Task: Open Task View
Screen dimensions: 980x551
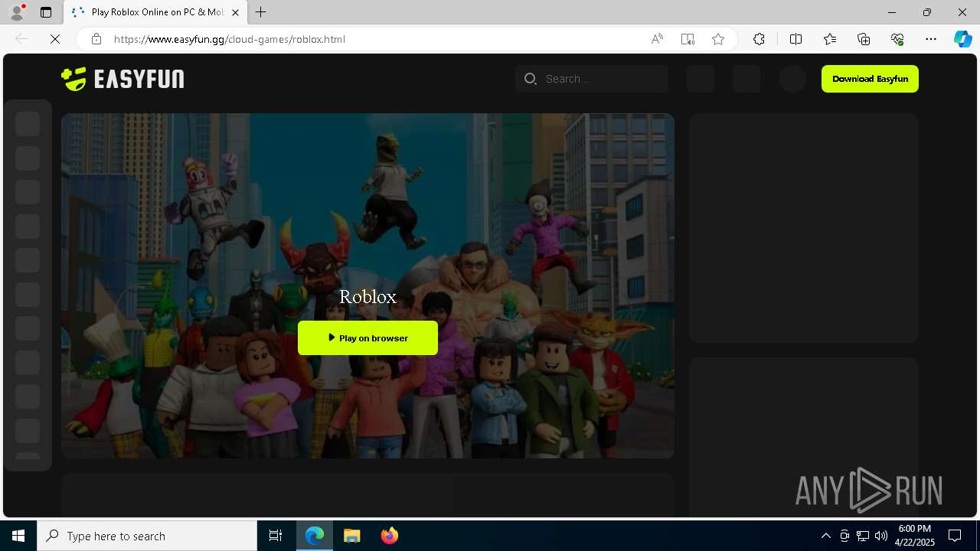Action: point(276,536)
